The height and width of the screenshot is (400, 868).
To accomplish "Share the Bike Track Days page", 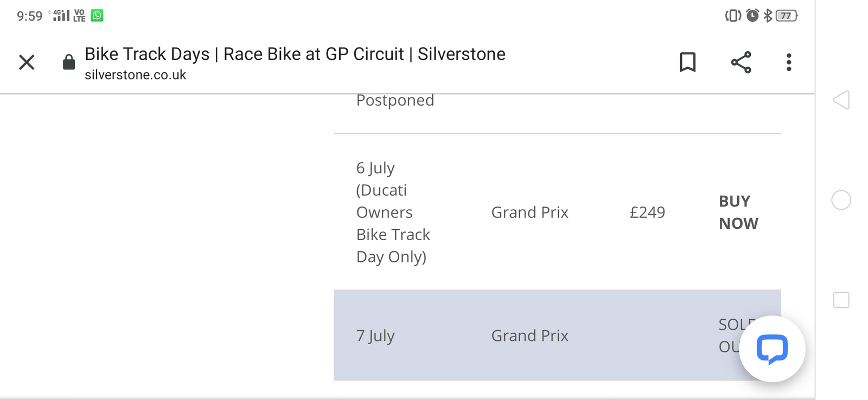I will click(741, 62).
